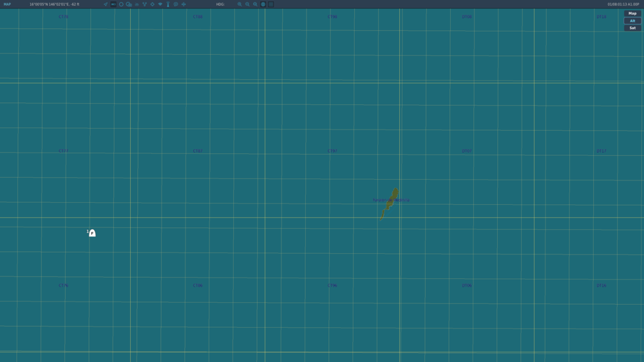Click the grid label DT17

(x=601, y=151)
